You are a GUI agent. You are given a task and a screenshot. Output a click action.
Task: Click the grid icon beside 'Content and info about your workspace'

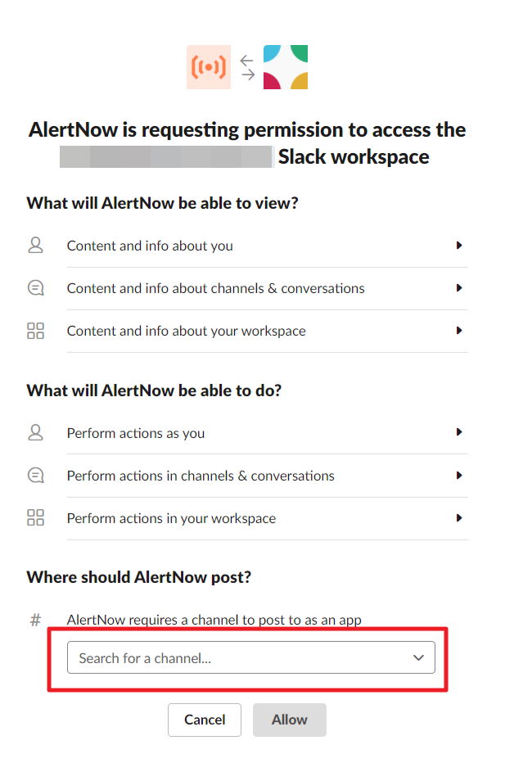point(35,331)
